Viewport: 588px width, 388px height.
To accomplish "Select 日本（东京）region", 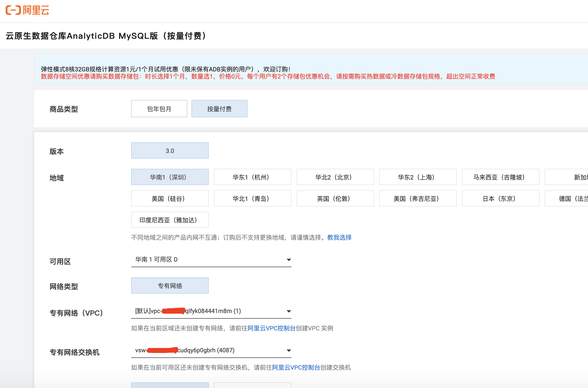I will [500, 198].
